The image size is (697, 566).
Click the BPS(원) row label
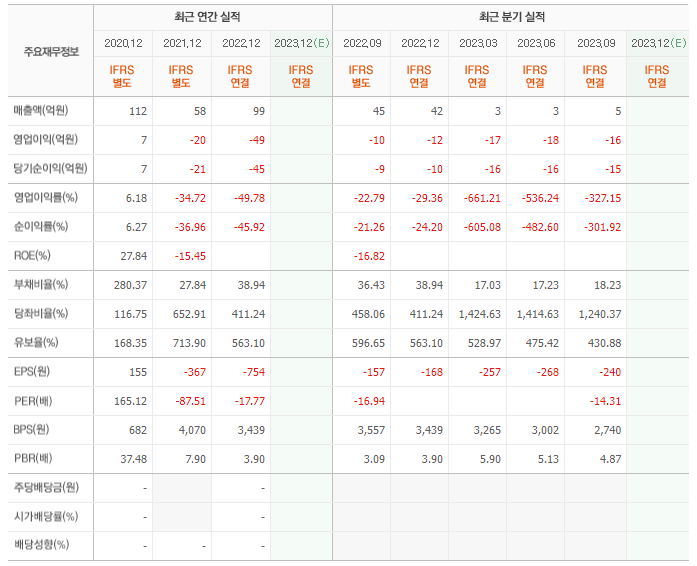(x=31, y=430)
